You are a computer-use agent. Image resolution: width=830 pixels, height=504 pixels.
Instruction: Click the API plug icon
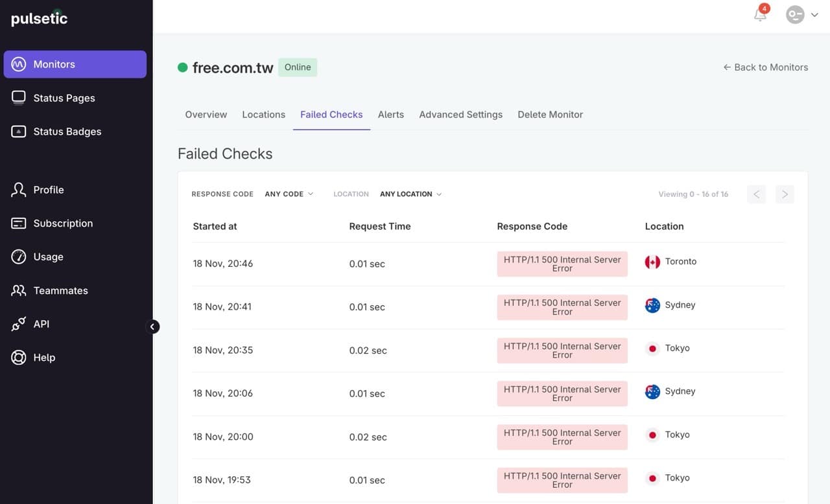pos(19,324)
